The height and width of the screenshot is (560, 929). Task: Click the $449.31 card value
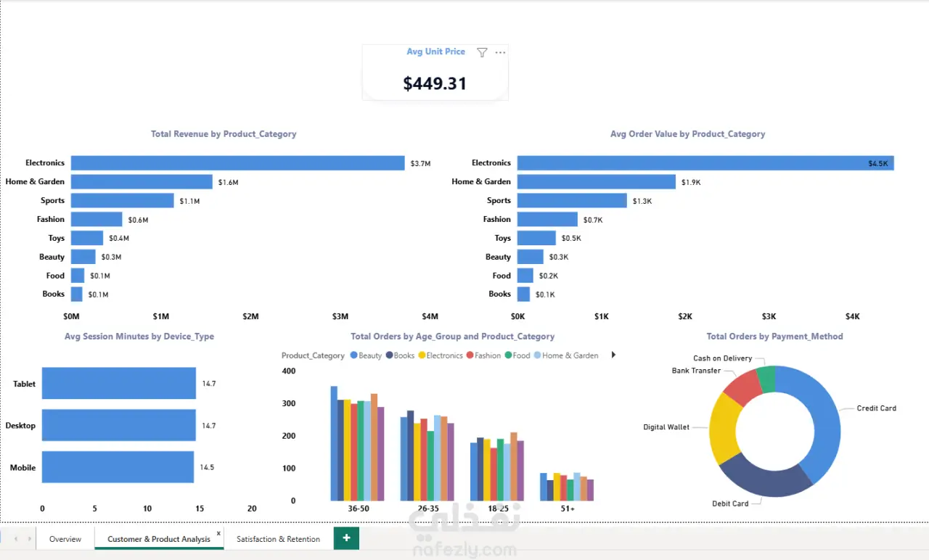point(435,83)
